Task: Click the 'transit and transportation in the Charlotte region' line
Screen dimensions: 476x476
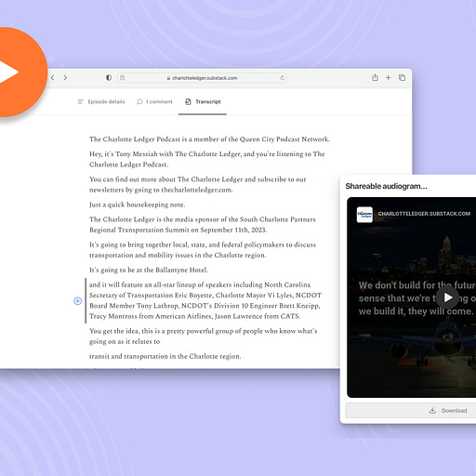Action: pos(165,356)
